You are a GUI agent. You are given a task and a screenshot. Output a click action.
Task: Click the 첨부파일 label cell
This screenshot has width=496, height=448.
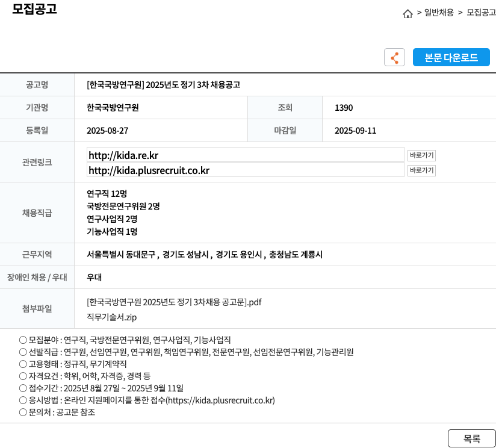coord(37,308)
